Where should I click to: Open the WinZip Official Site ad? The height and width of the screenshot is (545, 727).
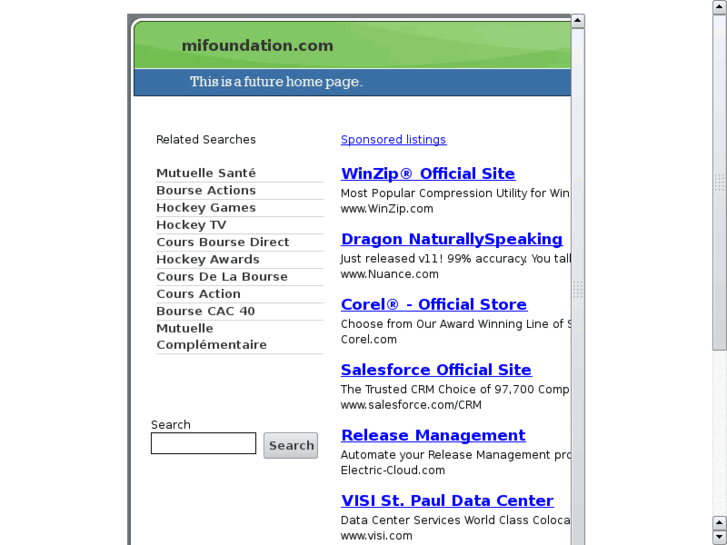[427, 173]
